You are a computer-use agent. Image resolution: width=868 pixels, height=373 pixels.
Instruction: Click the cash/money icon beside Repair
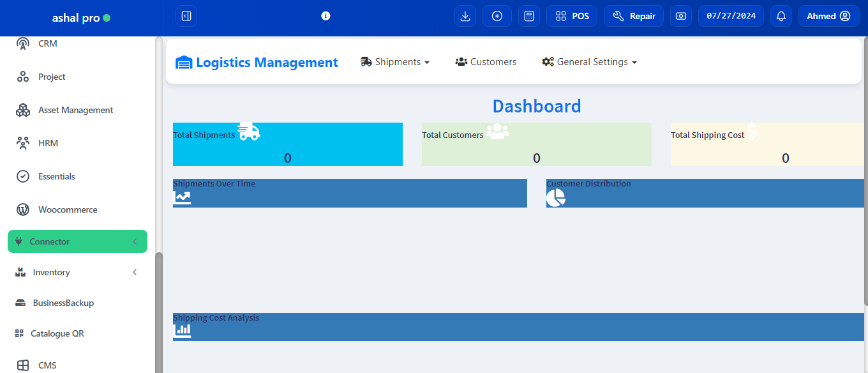pos(681,16)
